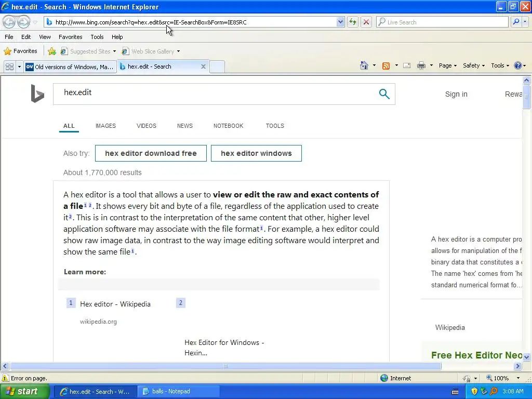The height and width of the screenshot is (399, 532).
Task: Open Web Slice Gallery dropdown
Action: tap(151, 51)
